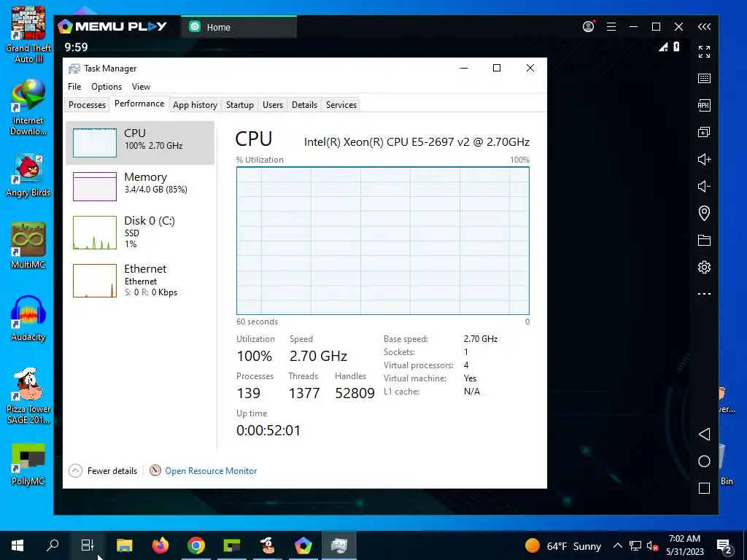Launch Chrome from taskbar
This screenshot has width=747, height=560.
click(196, 545)
